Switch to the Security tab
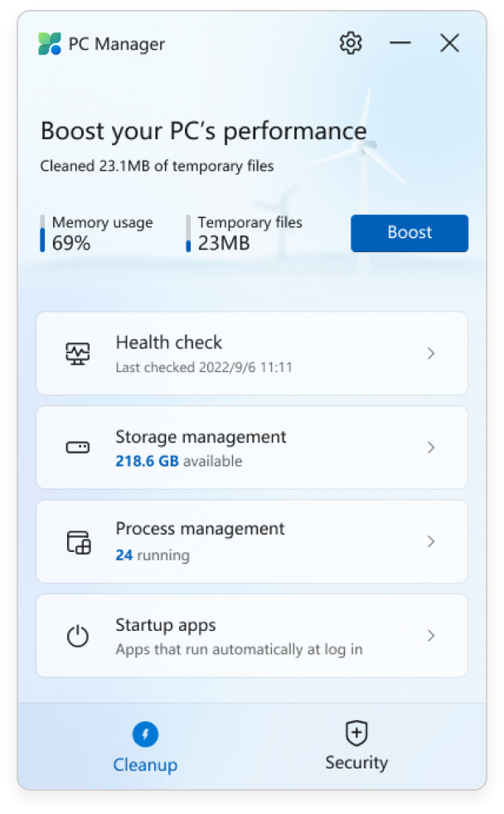This screenshot has height=814, width=504. [356, 746]
